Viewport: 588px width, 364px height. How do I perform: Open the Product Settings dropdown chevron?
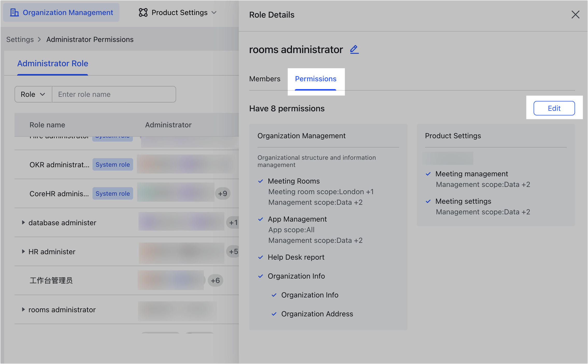click(x=215, y=12)
